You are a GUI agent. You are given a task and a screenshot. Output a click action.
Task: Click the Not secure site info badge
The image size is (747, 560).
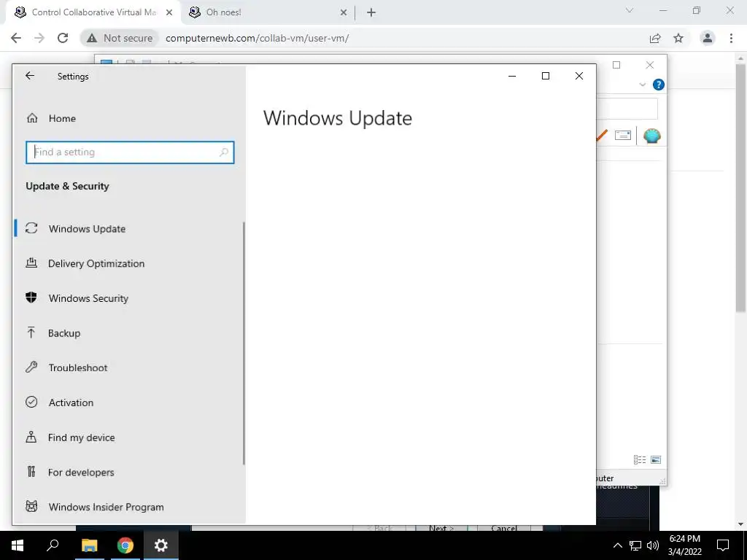pos(119,38)
